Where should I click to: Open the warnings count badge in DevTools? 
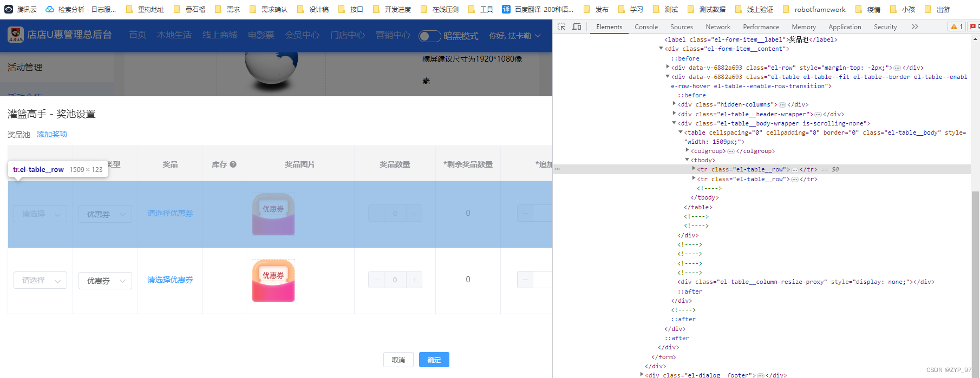pyautogui.click(x=957, y=26)
